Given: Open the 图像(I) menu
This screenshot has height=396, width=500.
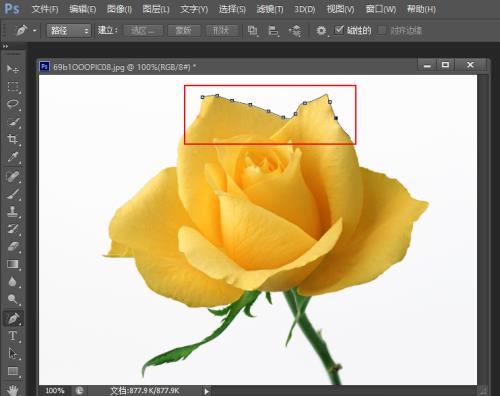Looking at the screenshot, I should 119,9.
